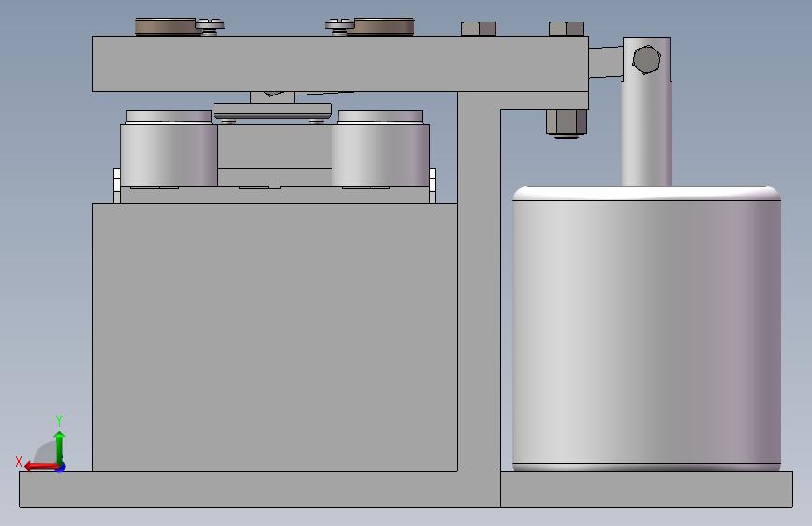
Task: Select the left small cylinder under the top plate
Action: pos(169,154)
